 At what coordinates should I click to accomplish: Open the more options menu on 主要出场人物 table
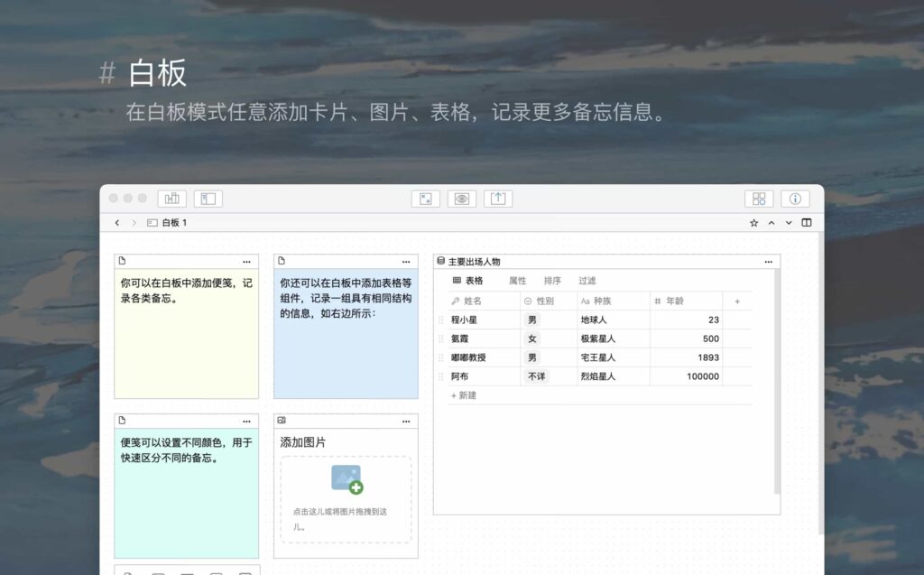point(769,261)
